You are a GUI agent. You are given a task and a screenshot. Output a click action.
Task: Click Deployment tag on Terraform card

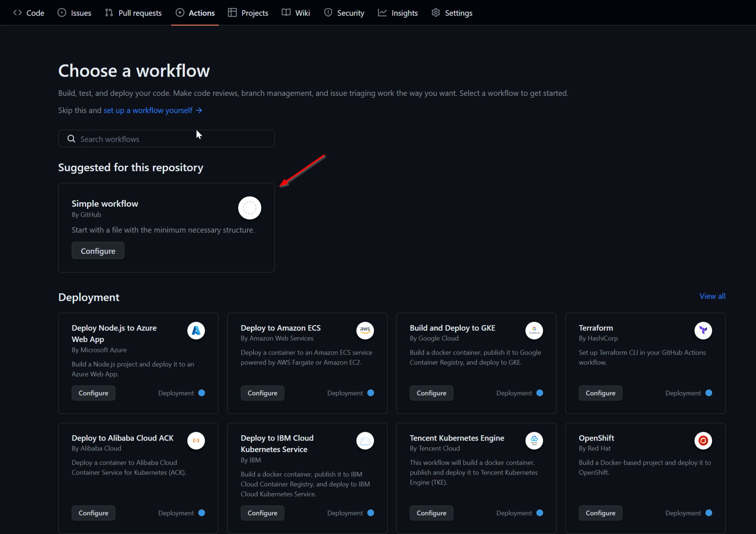click(x=689, y=393)
